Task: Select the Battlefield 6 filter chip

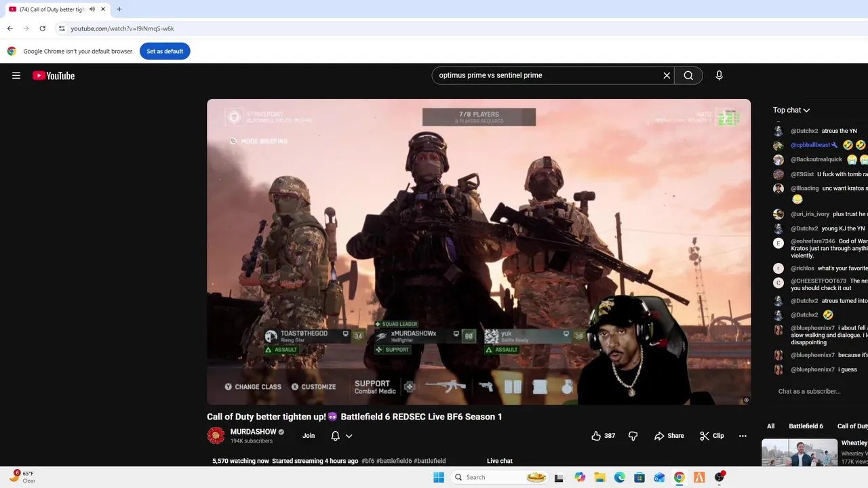Action: 806,426
